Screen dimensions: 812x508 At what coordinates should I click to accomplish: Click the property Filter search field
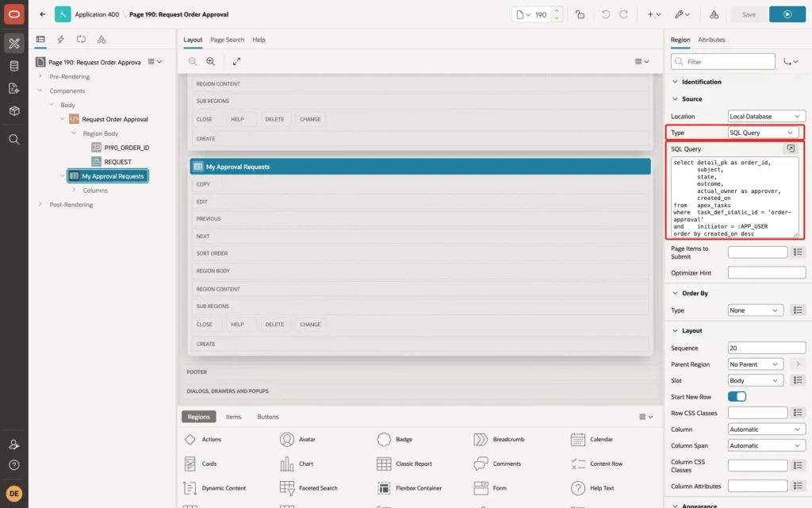click(x=723, y=62)
